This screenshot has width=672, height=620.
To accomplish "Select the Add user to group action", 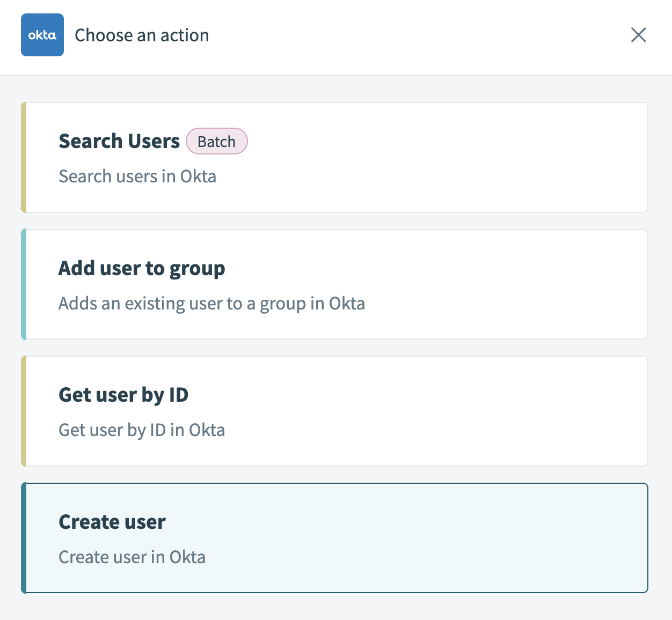I will [336, 284].
